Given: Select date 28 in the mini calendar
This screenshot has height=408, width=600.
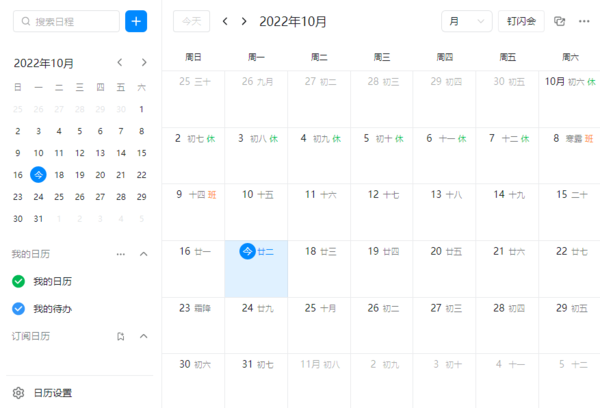Looking at the screenshot, I should click(121, 196).
